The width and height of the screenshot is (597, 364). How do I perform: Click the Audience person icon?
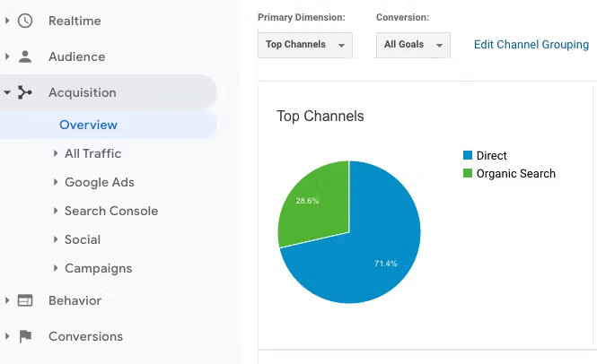pyautogui.click(x=25, y=56)
